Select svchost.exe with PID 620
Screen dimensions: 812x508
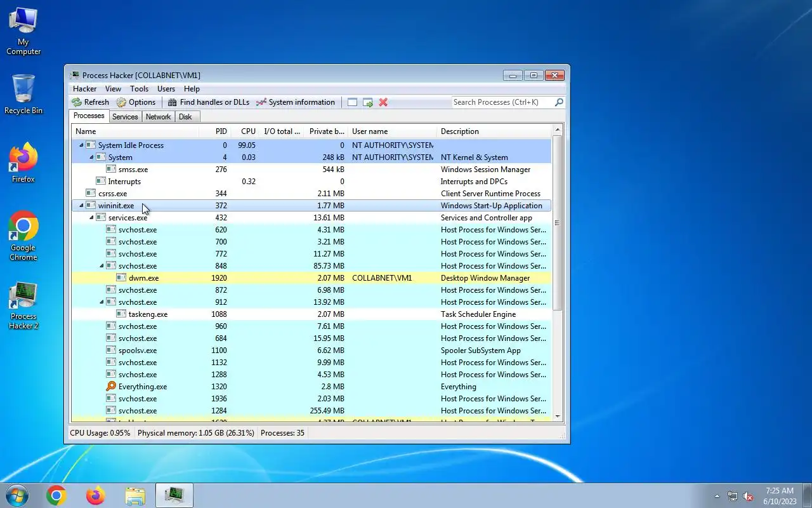coord(311,230)
